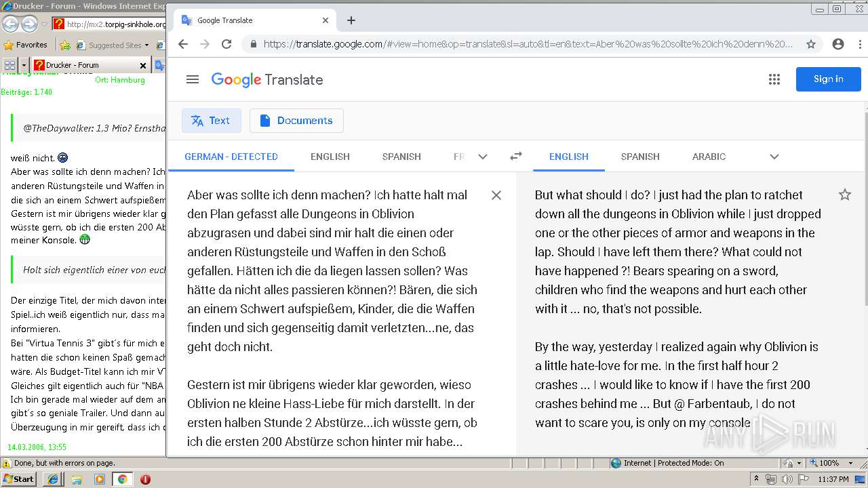Viewport: 868px width, 488px height.
Task: Click the translated English text
Action: [x=678, y=308]
